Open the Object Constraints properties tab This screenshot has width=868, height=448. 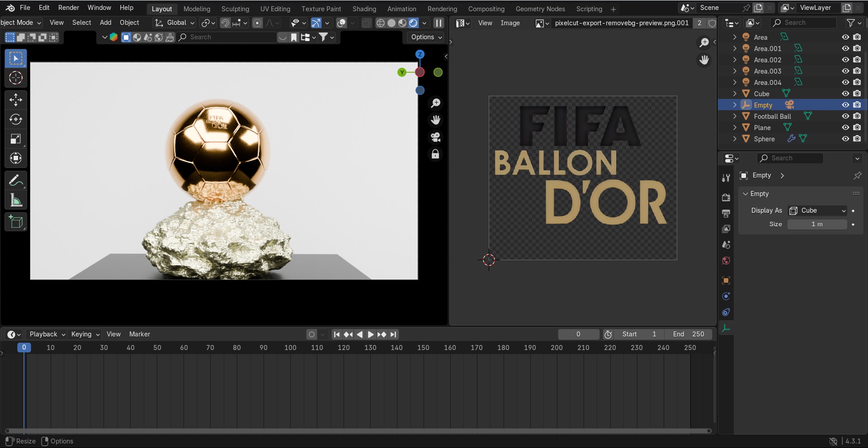pyautogui.click(x=726, y=312)
